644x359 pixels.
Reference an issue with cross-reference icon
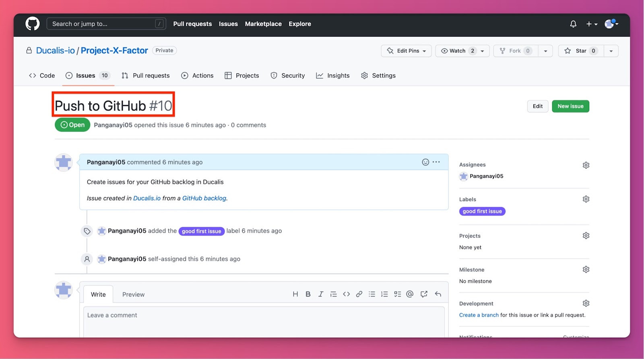click(424, 294)
